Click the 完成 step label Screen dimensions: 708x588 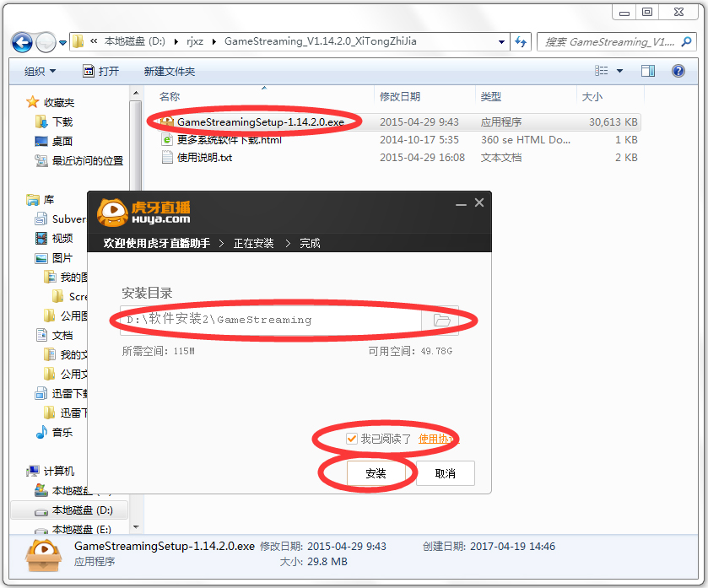click(310, 243)
